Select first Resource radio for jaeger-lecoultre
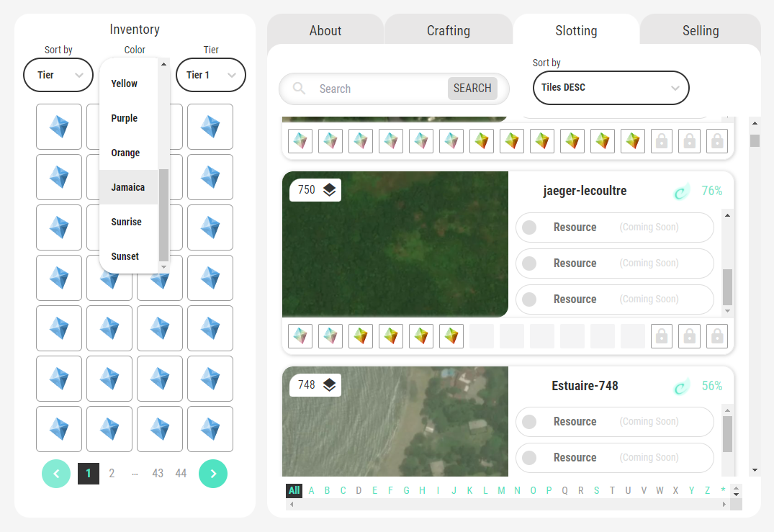Screen dimensions: 774x532 coord(529,227)
